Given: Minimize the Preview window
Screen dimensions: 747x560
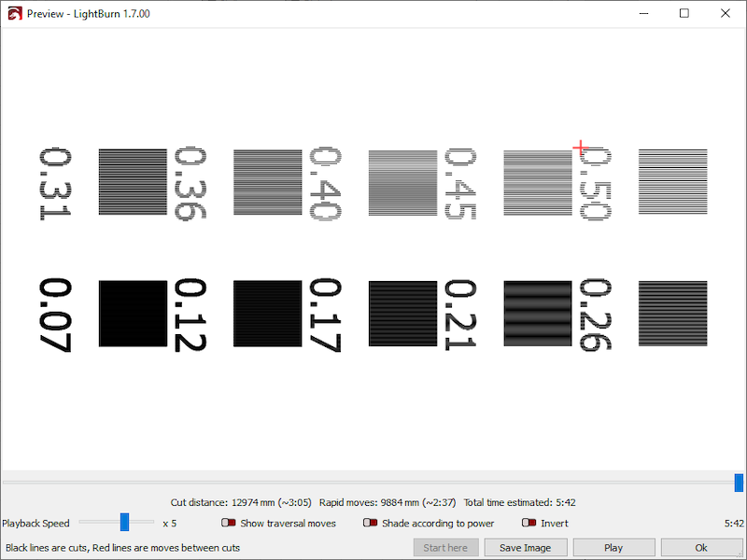Looking at the screenshot, I should 641,14.
